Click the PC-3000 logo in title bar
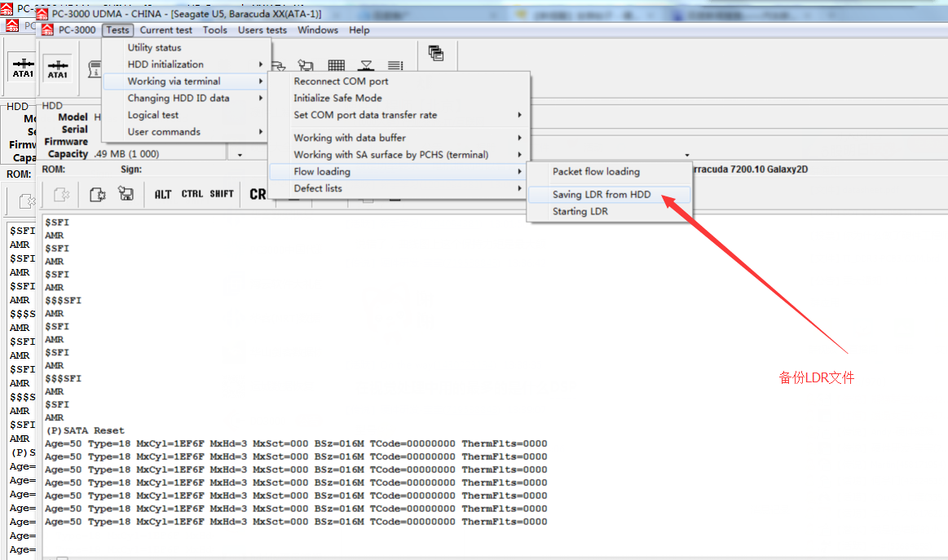The width and height of the screenshot is (948, 560). pyautogui.click(x=42, y=13)
